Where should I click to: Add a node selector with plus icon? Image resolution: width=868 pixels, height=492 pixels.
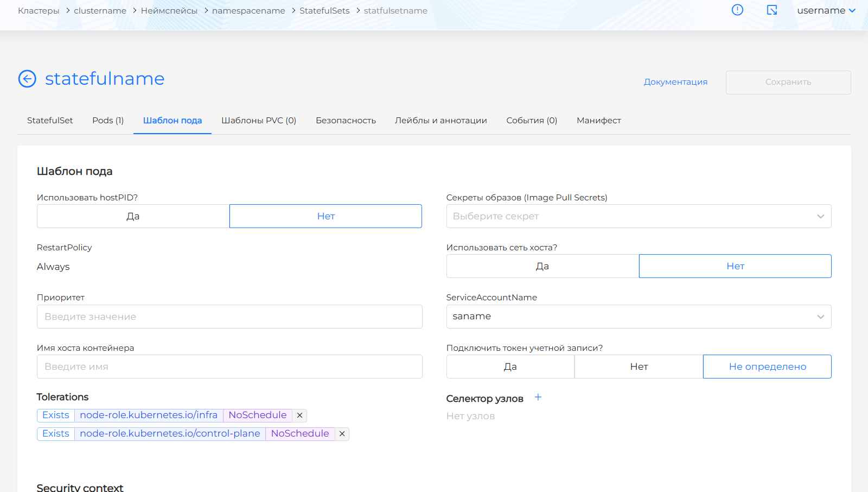click(x=538, y=398)
